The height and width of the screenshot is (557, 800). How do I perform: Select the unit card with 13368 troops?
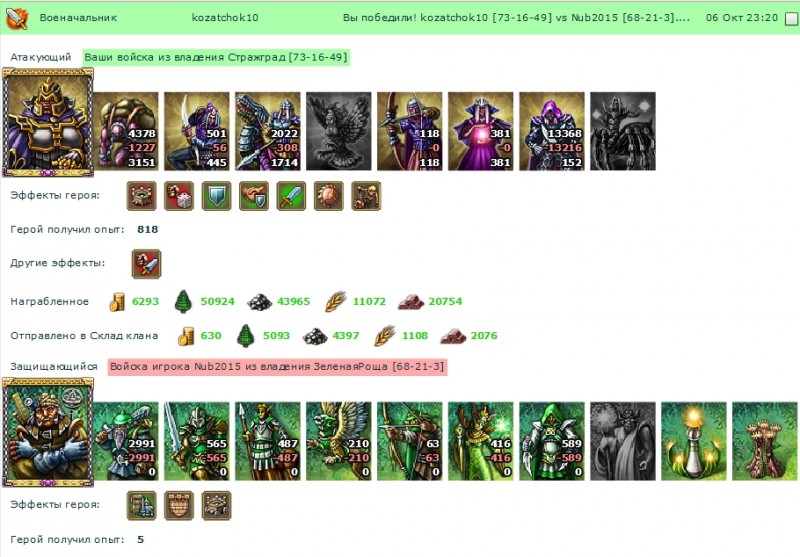click(x=552, y=131)
